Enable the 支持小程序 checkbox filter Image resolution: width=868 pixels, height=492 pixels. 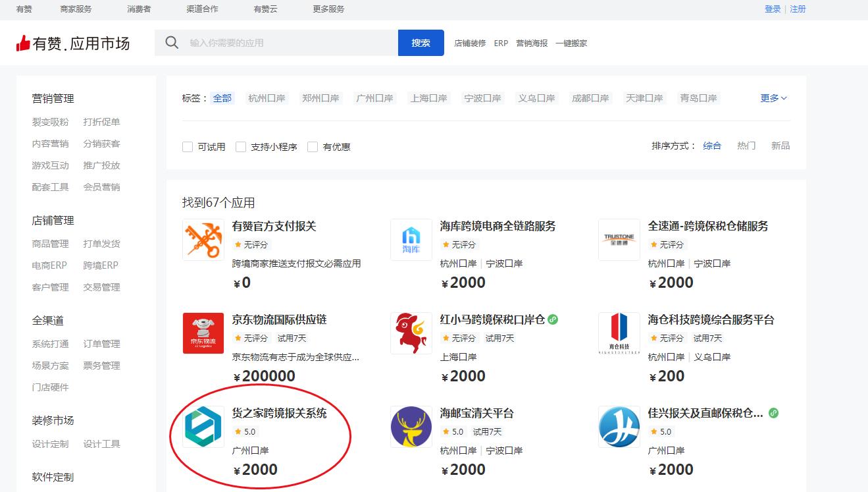[x=241, y=147]
